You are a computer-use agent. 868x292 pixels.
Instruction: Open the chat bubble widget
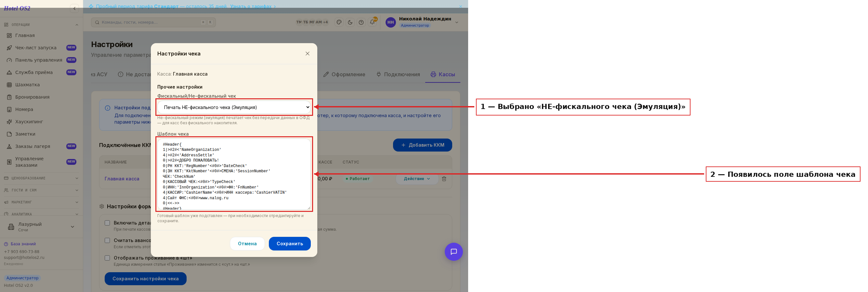[454, 252]
